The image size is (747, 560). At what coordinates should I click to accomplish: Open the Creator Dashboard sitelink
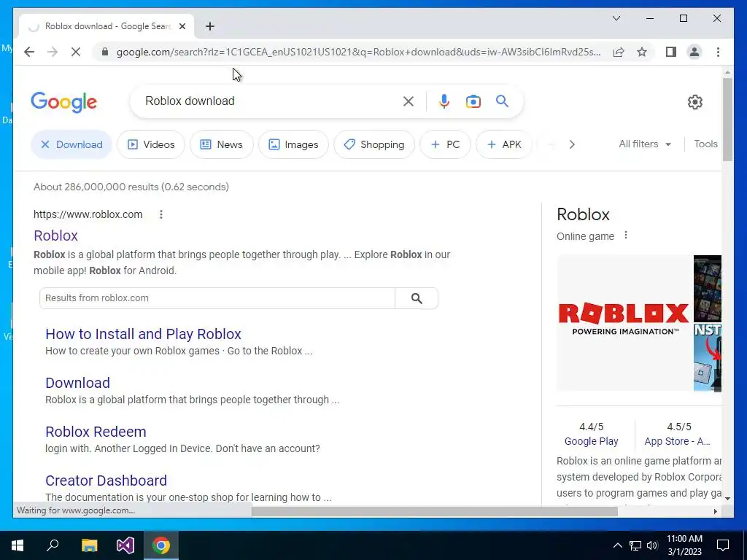(x=107, y=480)
